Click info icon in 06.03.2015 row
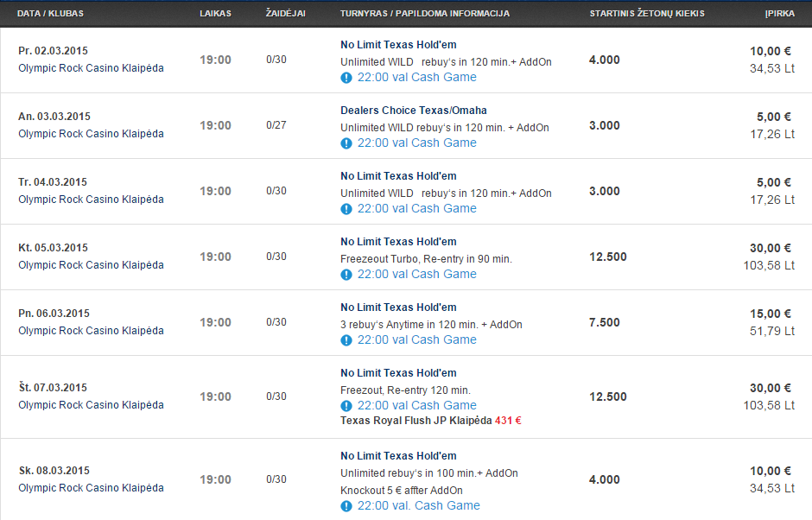This screenshot has height=520, width=812. tap(346, 340)
